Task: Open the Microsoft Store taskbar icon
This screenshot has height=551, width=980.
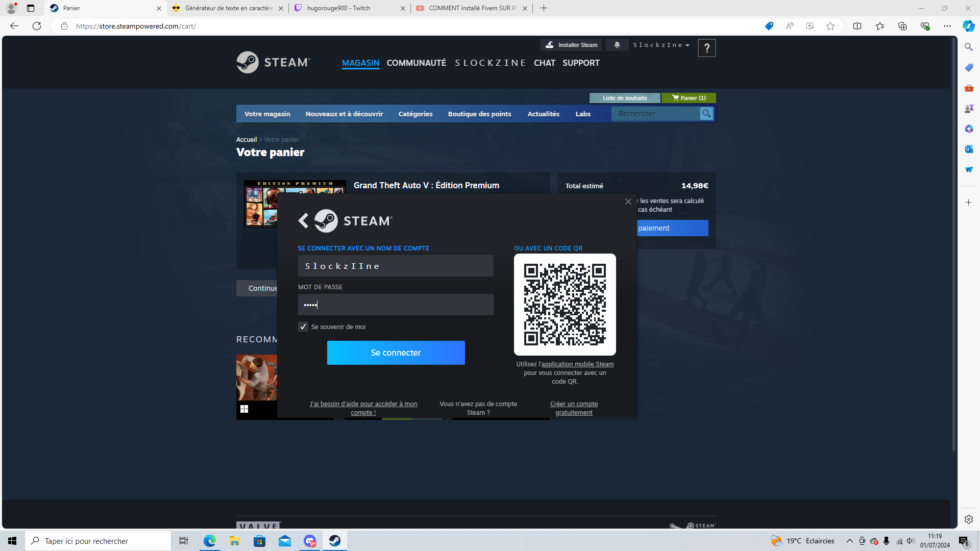Action: [x=259, y=541]
